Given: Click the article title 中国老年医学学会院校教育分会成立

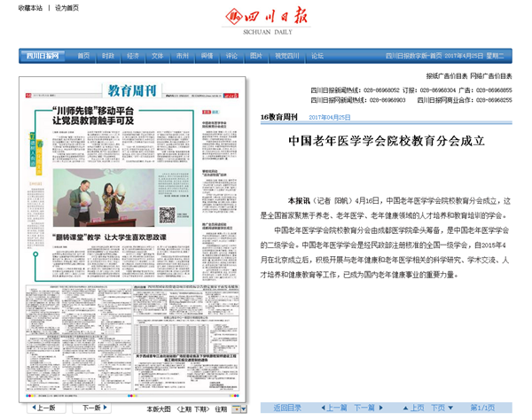Looking at the screenshot, I should (x=387, y=141).
